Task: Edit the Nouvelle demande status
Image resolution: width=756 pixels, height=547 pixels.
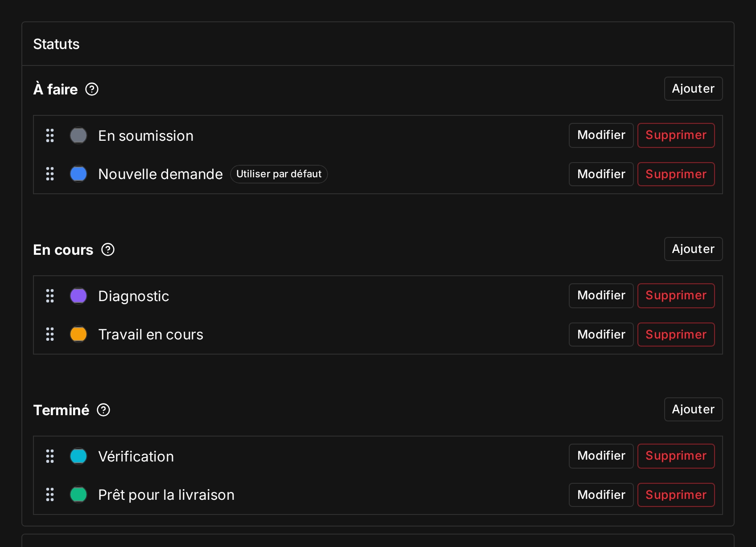Action: [x=601, y=174]
